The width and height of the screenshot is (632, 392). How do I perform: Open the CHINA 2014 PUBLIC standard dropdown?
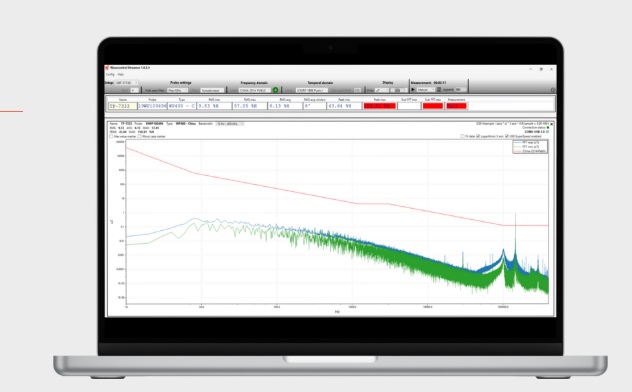255,90
